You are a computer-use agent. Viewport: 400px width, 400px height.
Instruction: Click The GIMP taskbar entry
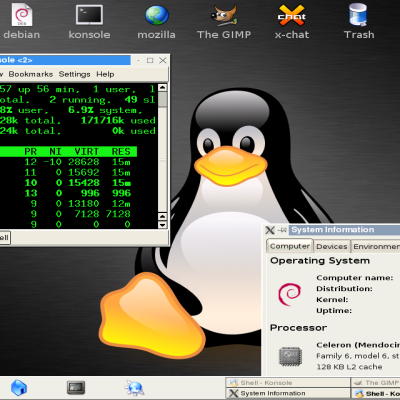376,383
